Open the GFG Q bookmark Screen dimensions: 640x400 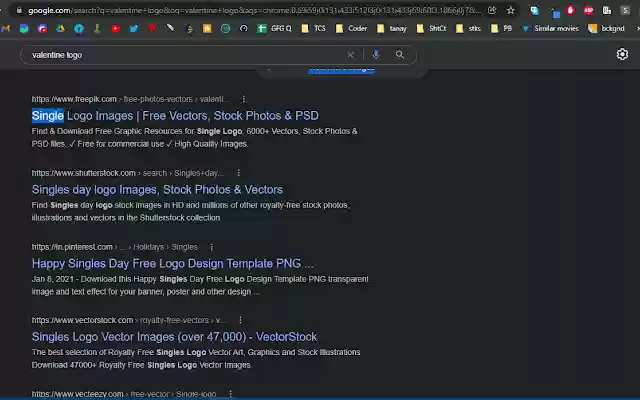(274, 28)
